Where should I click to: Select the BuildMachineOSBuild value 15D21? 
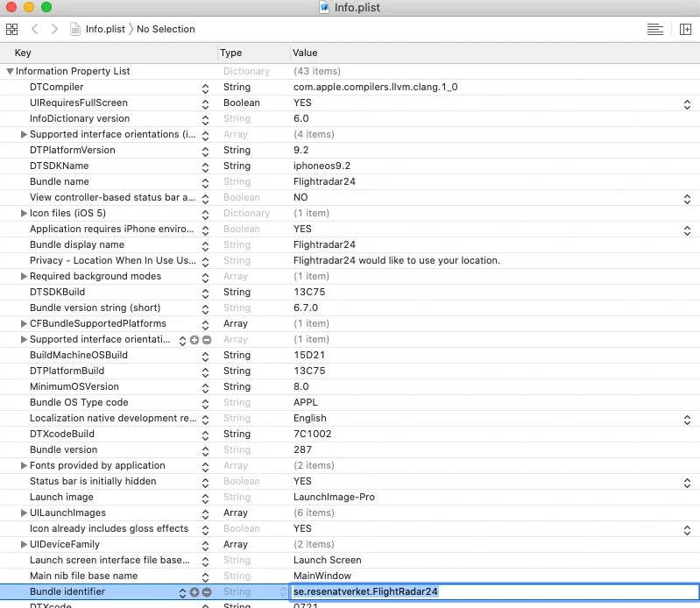point(309,355)
